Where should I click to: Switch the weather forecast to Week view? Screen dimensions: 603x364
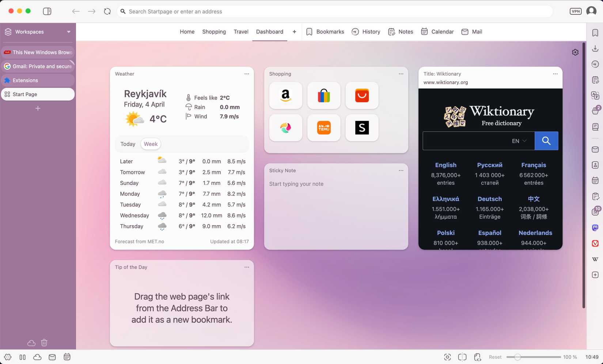coord(150,144)
